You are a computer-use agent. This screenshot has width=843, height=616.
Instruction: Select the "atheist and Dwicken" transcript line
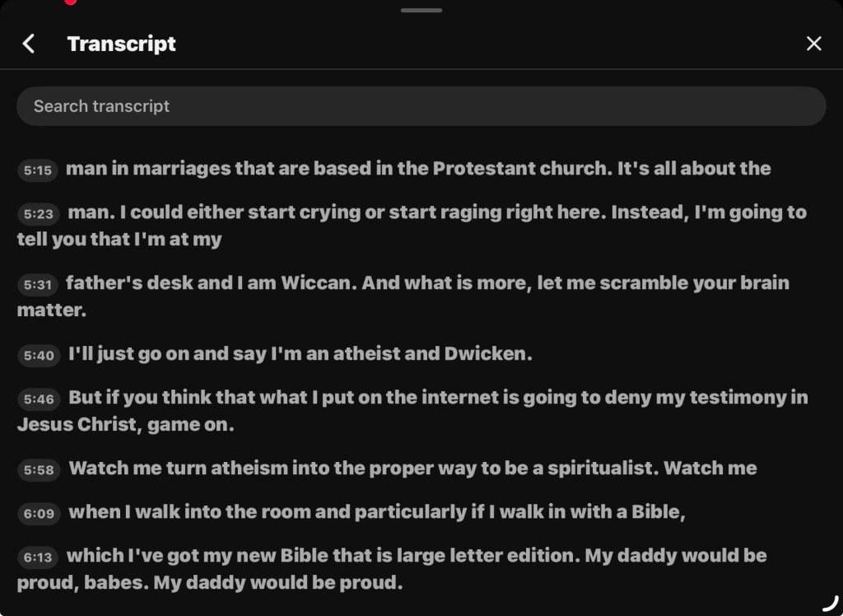(x=300, y=354)
